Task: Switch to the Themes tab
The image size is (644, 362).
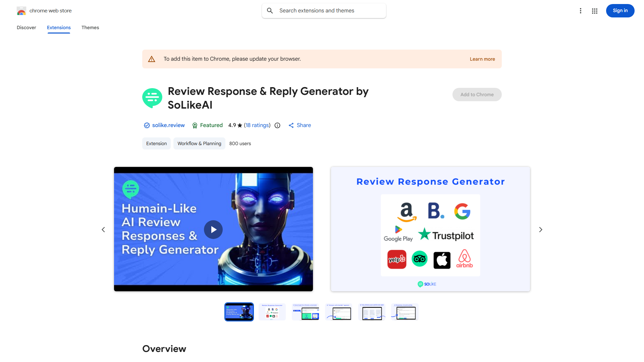Action: pyautogui.click(x=90, y=27)
